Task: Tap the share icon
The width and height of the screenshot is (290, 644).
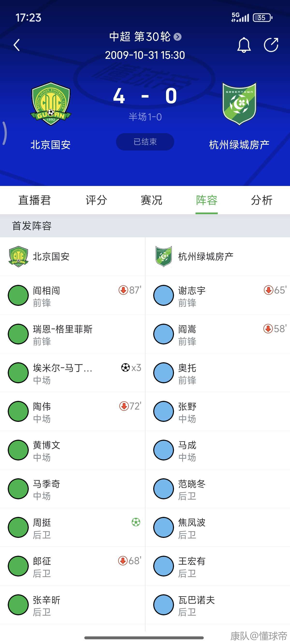Action: click(x=271, y=45)
